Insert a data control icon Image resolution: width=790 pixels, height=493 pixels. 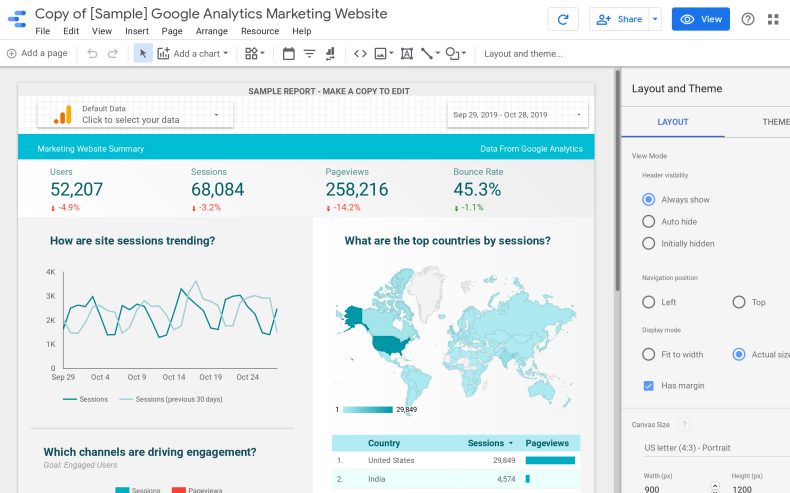(330, 53)
